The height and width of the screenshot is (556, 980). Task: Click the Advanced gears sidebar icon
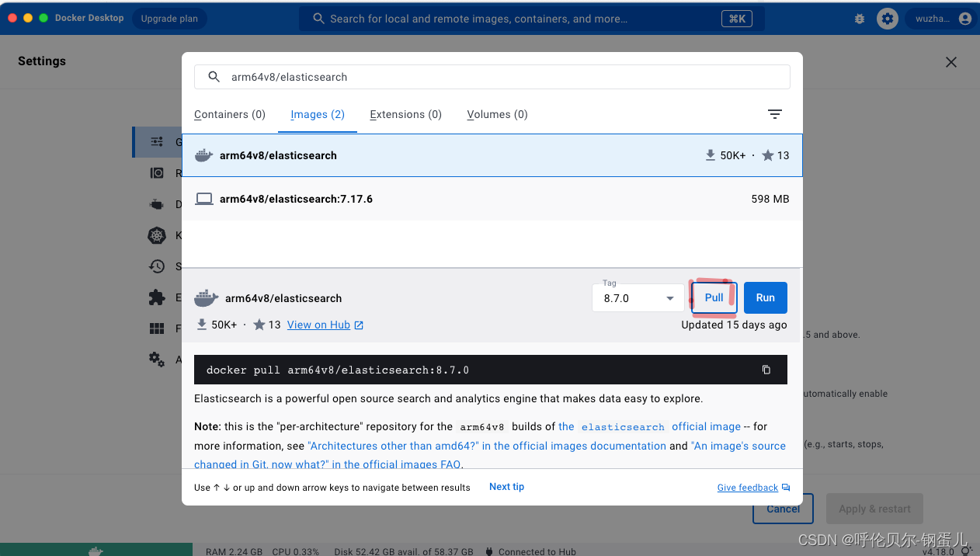tap(157, 360)
